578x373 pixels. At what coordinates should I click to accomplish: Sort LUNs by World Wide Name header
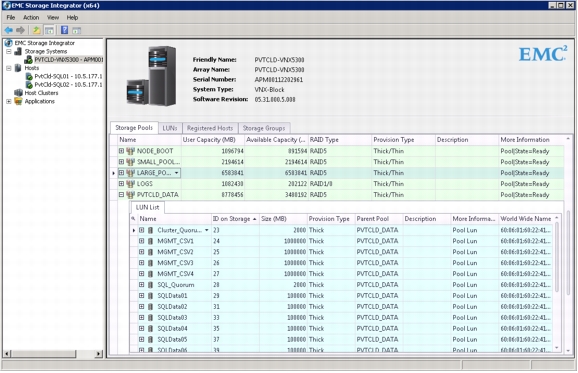(x=526, y=219)
